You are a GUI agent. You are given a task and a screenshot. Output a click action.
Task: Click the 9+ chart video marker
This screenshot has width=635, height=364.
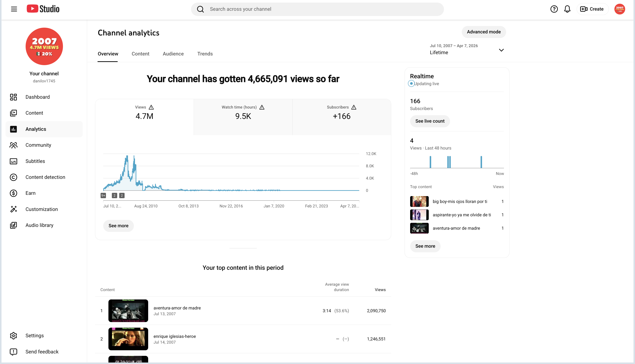103,196
